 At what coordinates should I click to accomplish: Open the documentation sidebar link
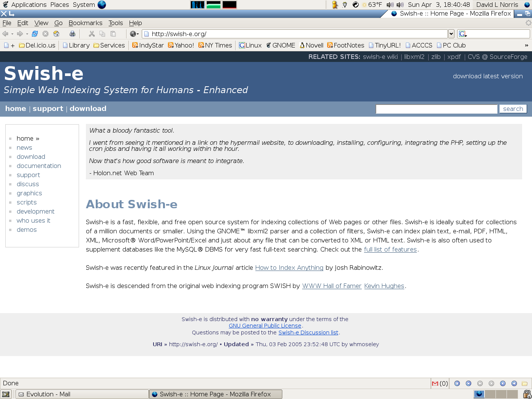point(39,166)
